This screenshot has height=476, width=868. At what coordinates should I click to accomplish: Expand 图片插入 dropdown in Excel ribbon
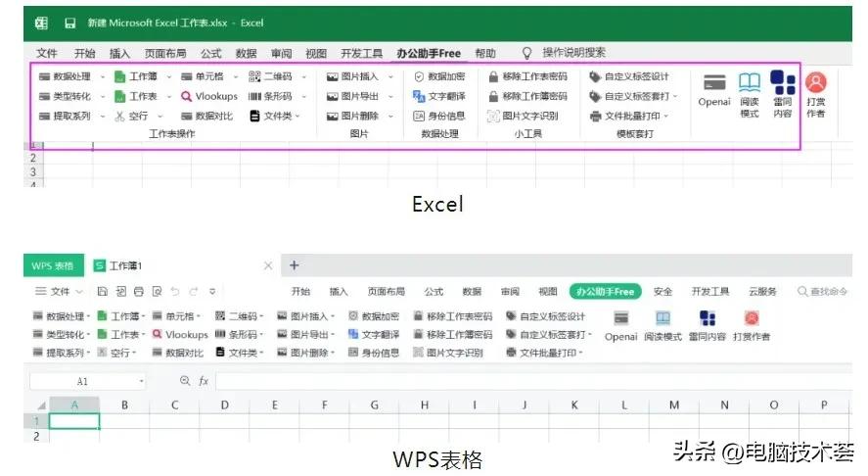390,77
